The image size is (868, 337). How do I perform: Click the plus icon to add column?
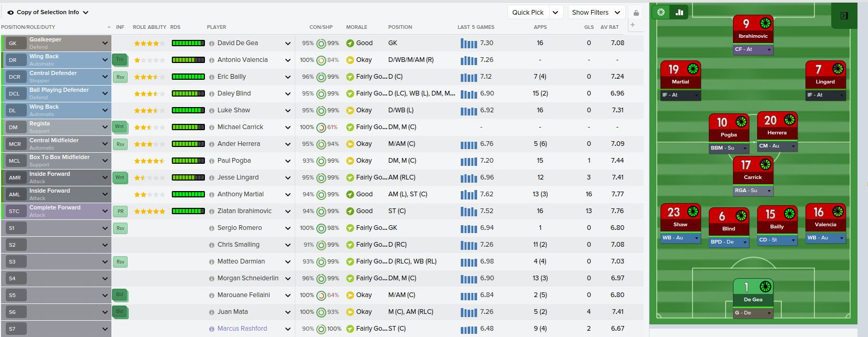tap(633, 25)
